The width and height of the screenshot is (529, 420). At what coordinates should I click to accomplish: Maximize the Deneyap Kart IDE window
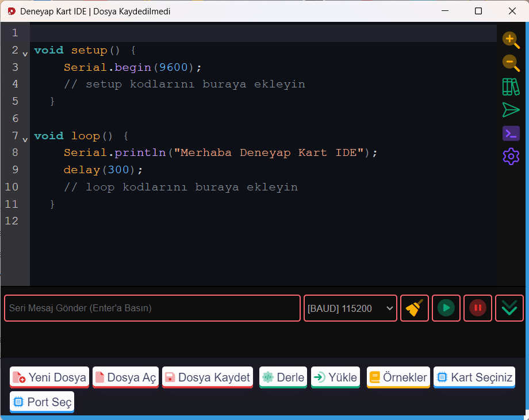pyautogui.click(x=478, y=11)
